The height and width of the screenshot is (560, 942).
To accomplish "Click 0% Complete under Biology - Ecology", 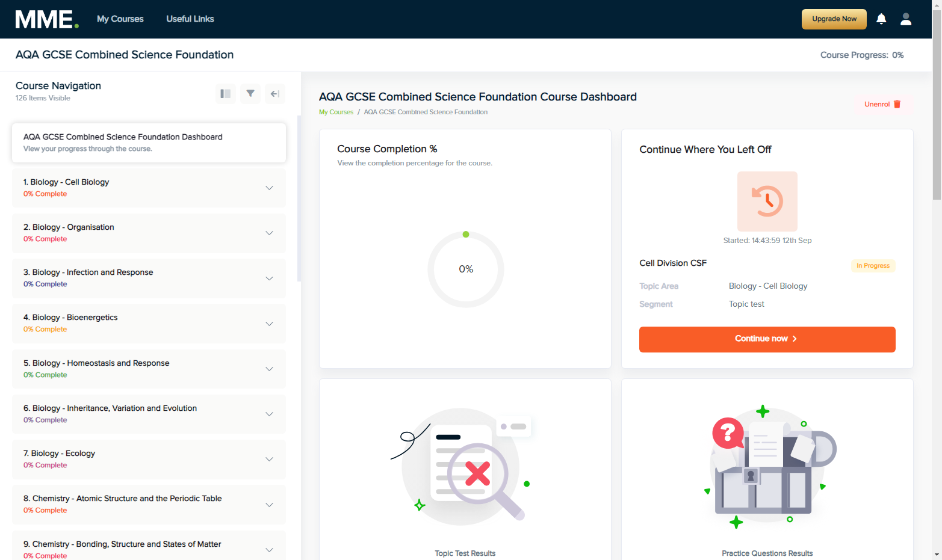I will coord(45,465).
